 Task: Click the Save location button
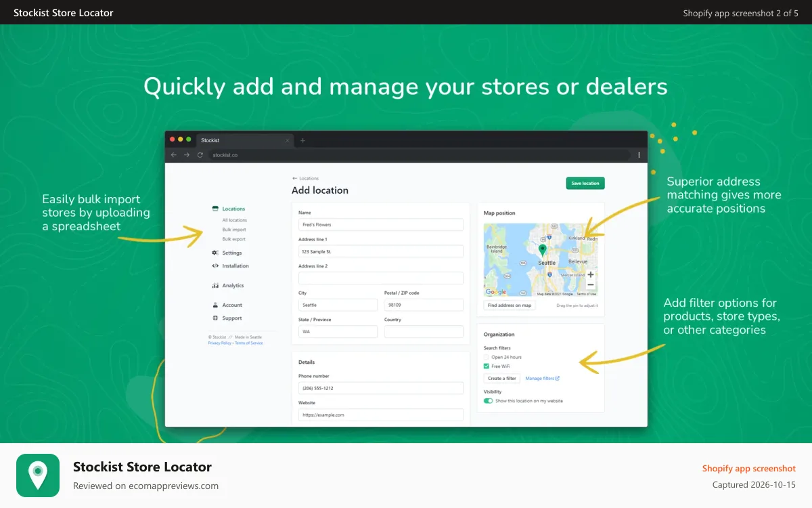coord(585,184)
